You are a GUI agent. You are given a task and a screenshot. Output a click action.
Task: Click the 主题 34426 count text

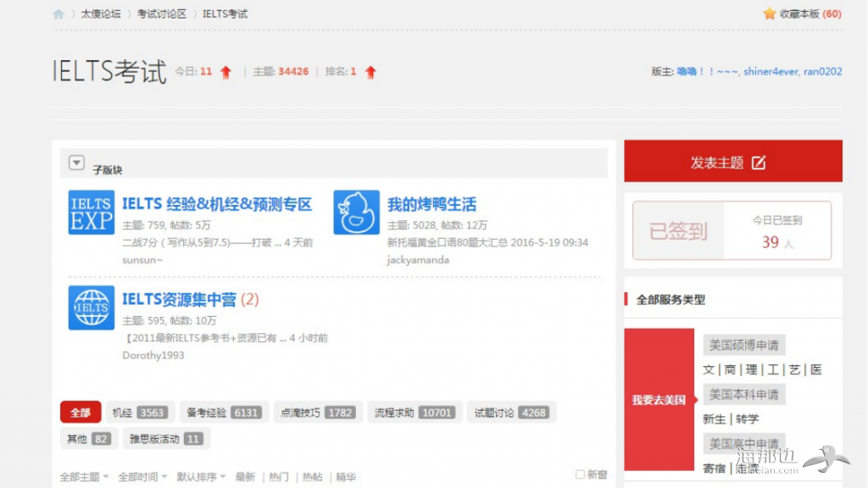click(x=281, y=71)
